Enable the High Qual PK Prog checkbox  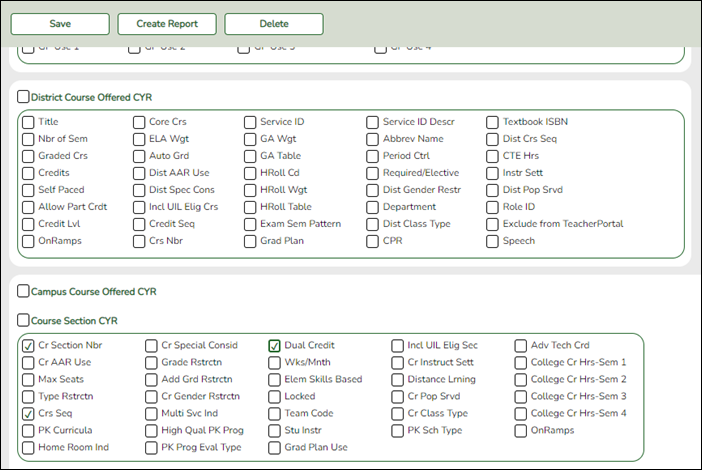coord(151,430)
